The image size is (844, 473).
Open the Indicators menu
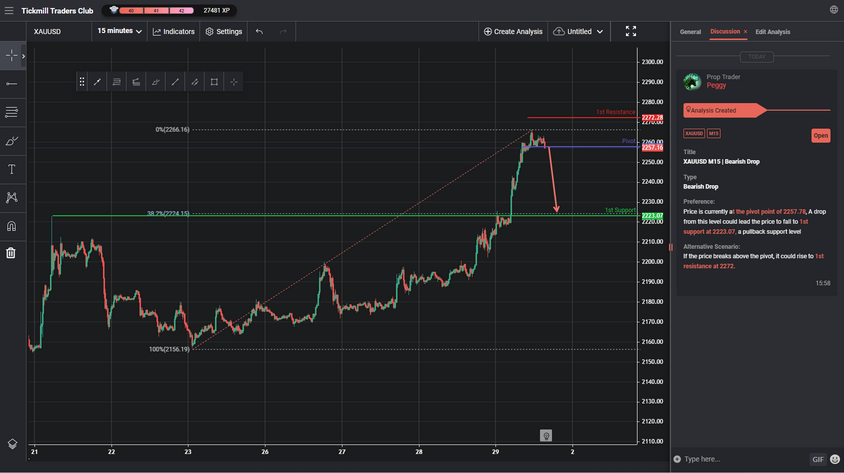[173, 32]
